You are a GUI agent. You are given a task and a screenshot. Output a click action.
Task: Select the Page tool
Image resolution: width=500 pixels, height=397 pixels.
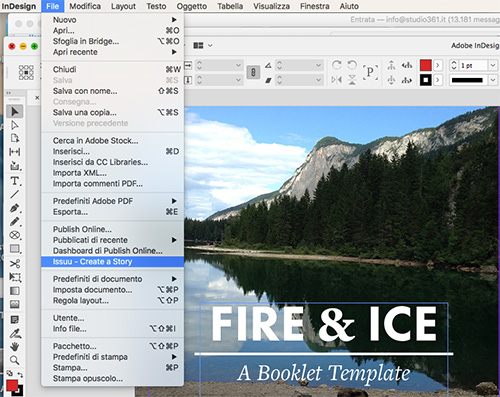15,138
